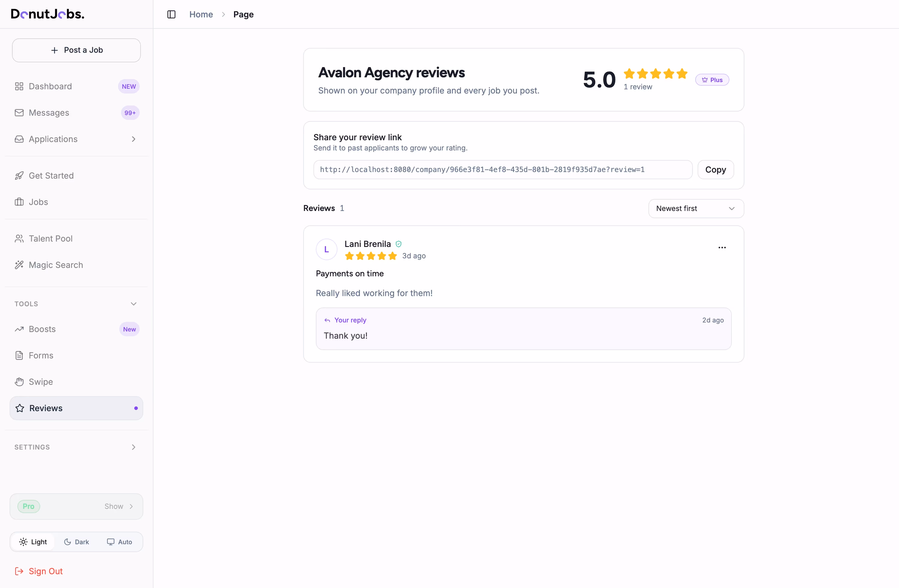Click the "1 review" count label

pos(638,87)
